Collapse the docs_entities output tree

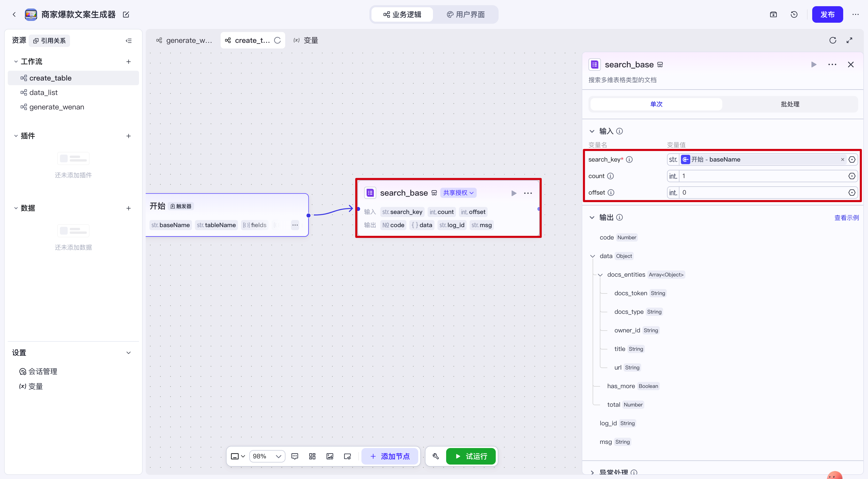(600, 275)
